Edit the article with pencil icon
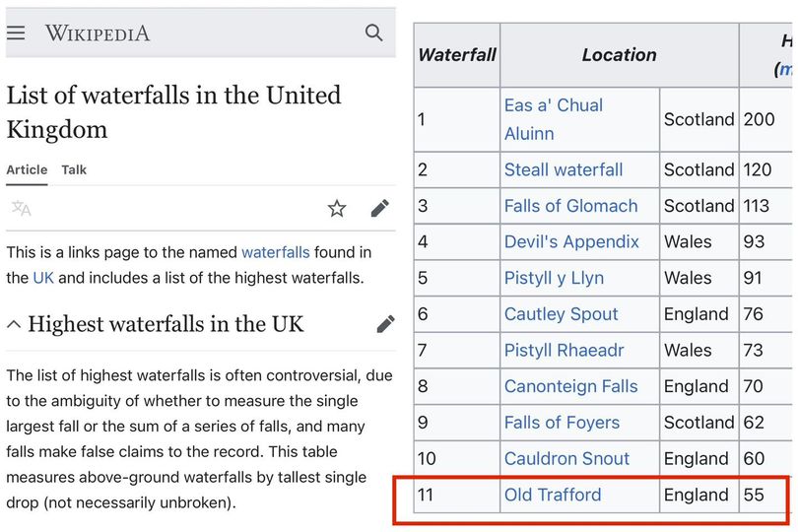Image resolution: width=798 pixels, height=532 pixels. point(379,208)
